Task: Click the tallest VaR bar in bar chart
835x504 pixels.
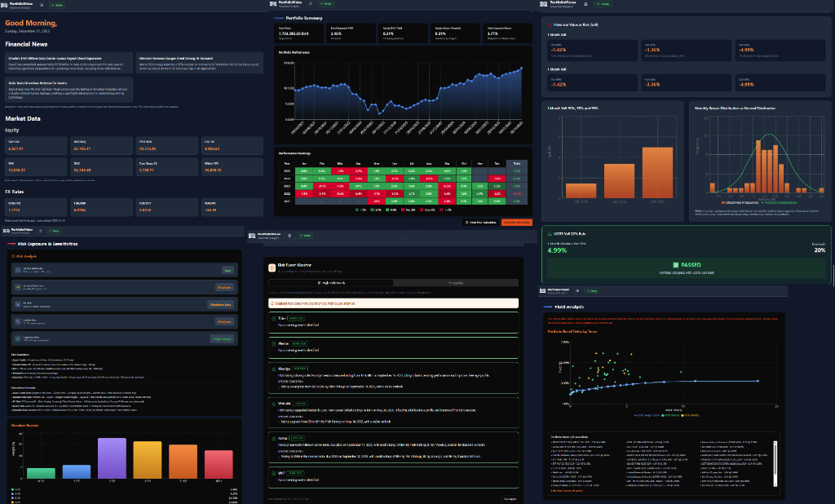Action: click(x=658, y=173)
